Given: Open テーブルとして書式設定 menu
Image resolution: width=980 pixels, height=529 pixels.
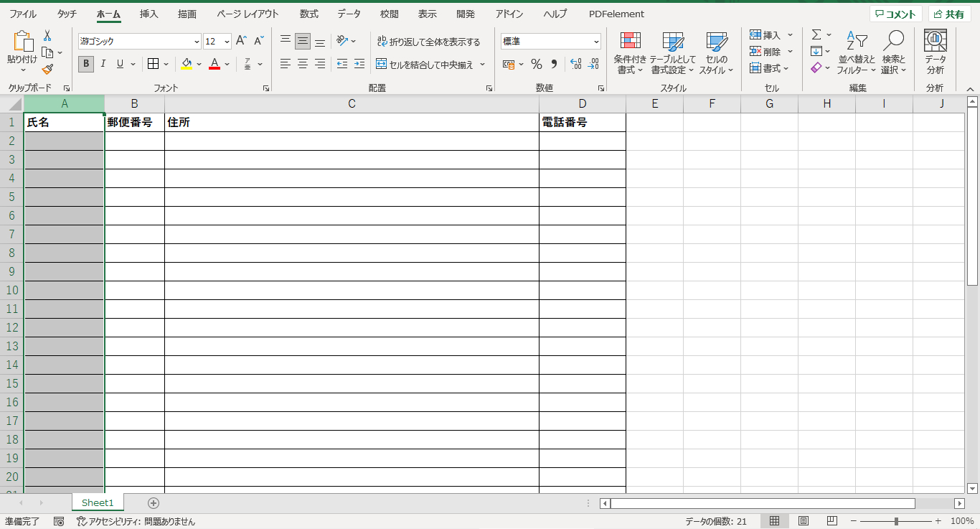Looking at the screenshot, I should click(673, 52).
